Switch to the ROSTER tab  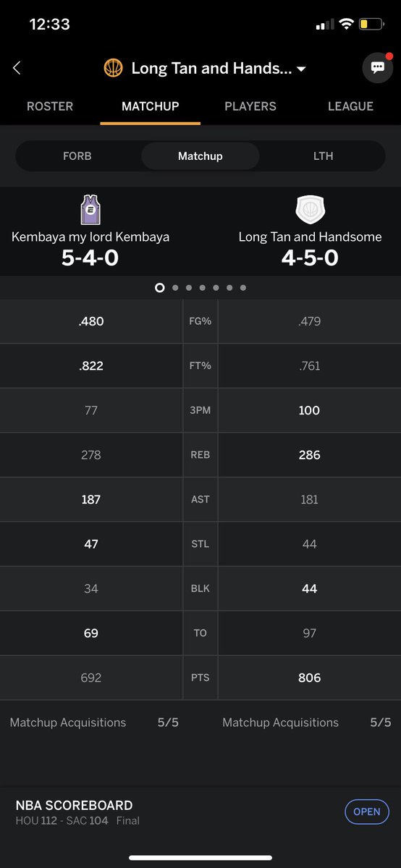click(x=50, y=106)
